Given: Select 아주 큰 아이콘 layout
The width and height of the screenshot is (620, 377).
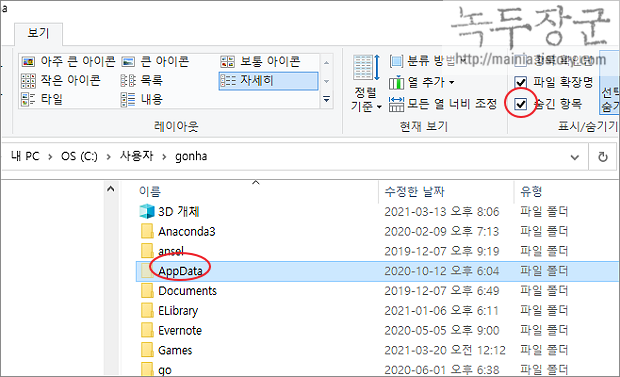Looking at the screenshot, I should coord(68,61).
